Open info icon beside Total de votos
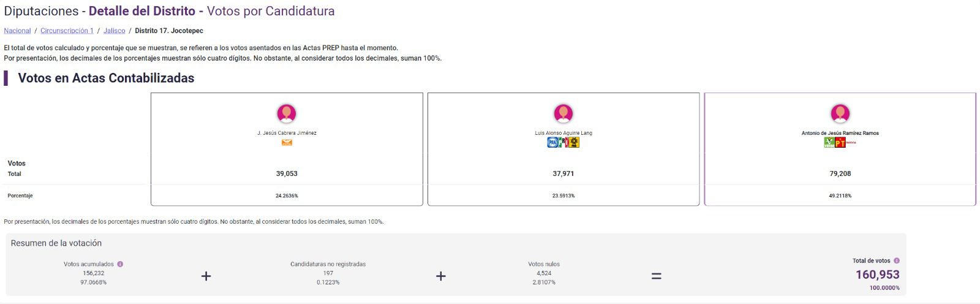The height and width of the screenshot is (304, 980). tap(897, 260)
